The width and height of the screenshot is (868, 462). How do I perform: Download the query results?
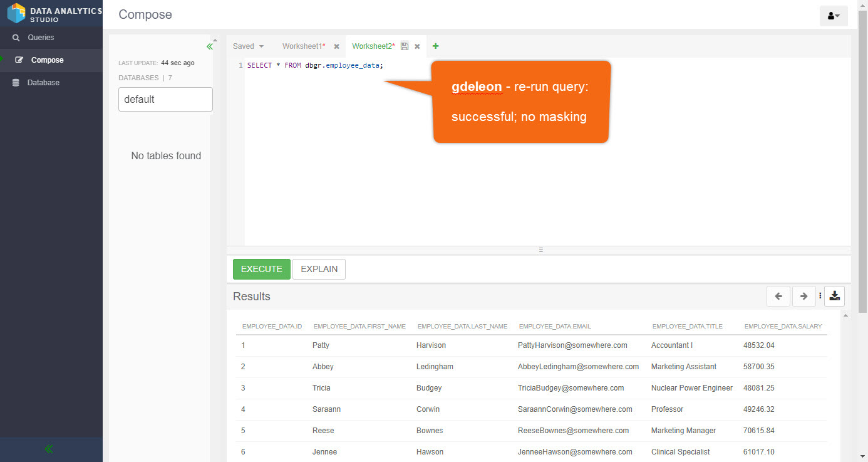pos(834,297)
